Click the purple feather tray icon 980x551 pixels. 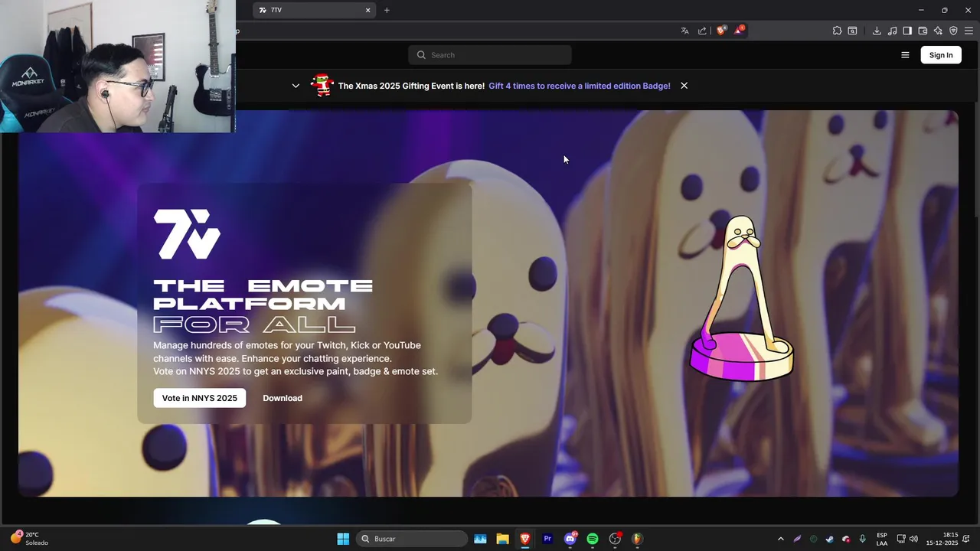coord(797,539)
